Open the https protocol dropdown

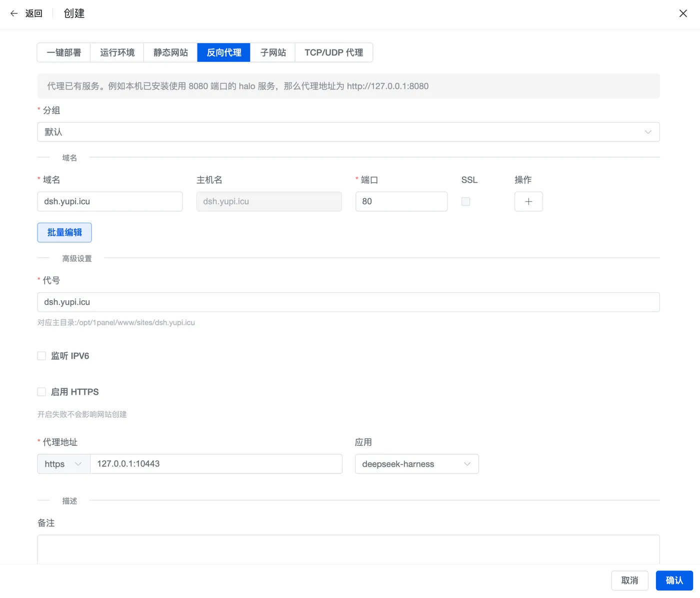click(63, 464)
